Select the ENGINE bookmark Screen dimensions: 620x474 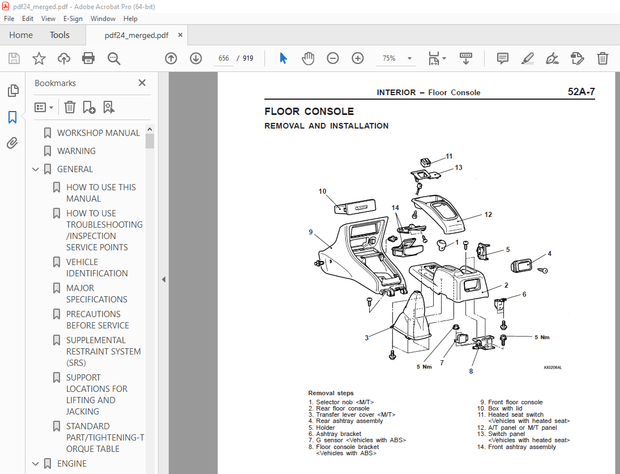coord(72,464)
